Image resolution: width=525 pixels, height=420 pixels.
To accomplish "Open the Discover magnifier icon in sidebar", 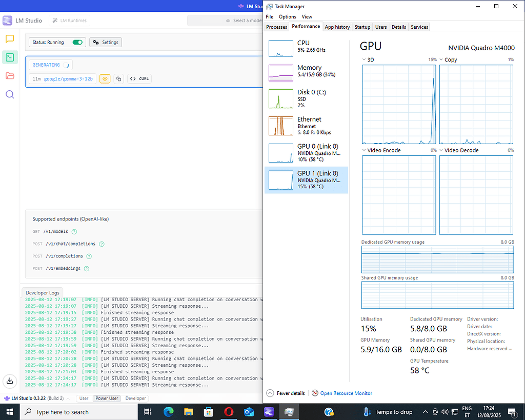I will (9, 94).
